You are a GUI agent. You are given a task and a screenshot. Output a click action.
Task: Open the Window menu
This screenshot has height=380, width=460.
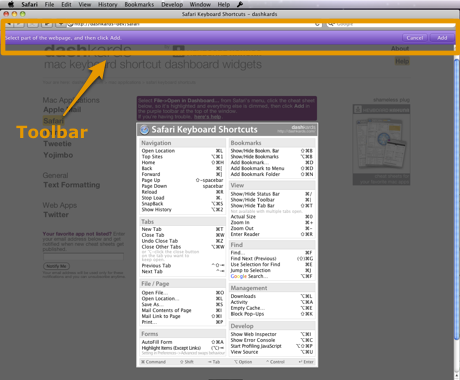pos(200,4)
